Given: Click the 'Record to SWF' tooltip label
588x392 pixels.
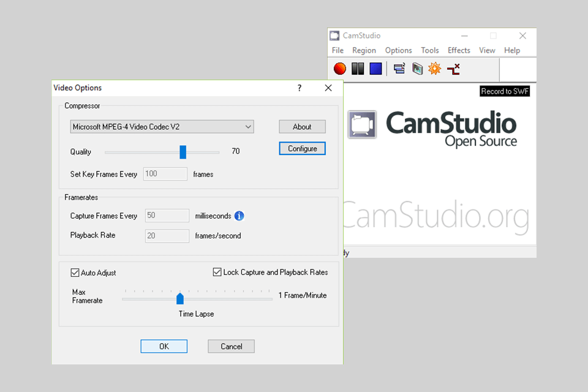Looking at the screenshot, I should point(505,91).
